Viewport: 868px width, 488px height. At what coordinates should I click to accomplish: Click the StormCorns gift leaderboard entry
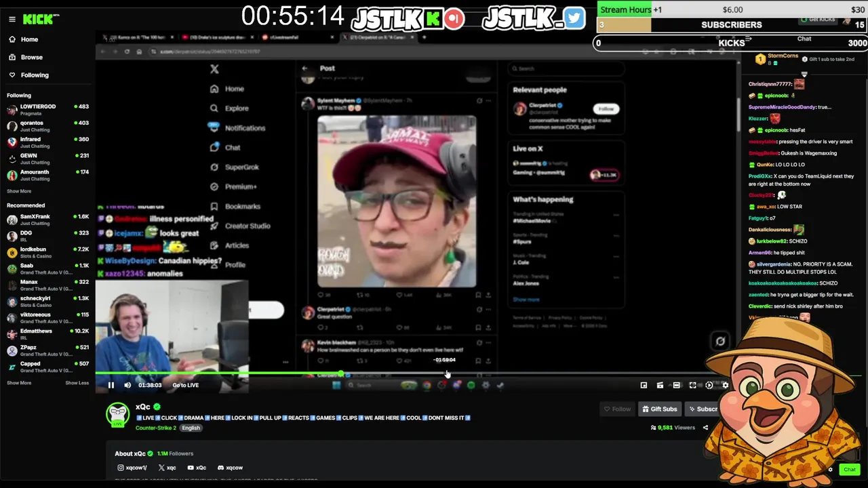coord(778,58)
